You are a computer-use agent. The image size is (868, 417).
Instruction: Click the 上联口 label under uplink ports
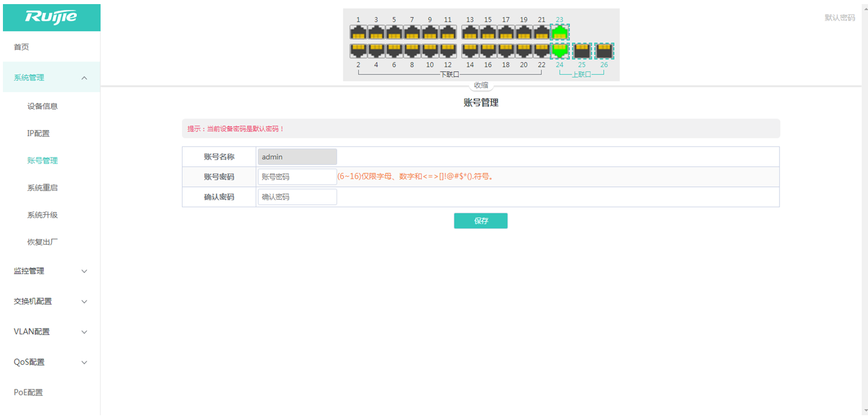(x=581, y=74)
